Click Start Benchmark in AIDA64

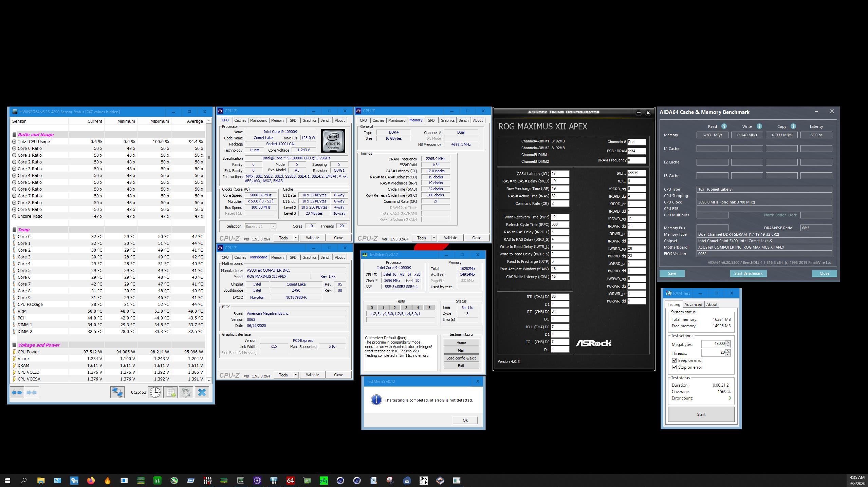coord(748,273)
